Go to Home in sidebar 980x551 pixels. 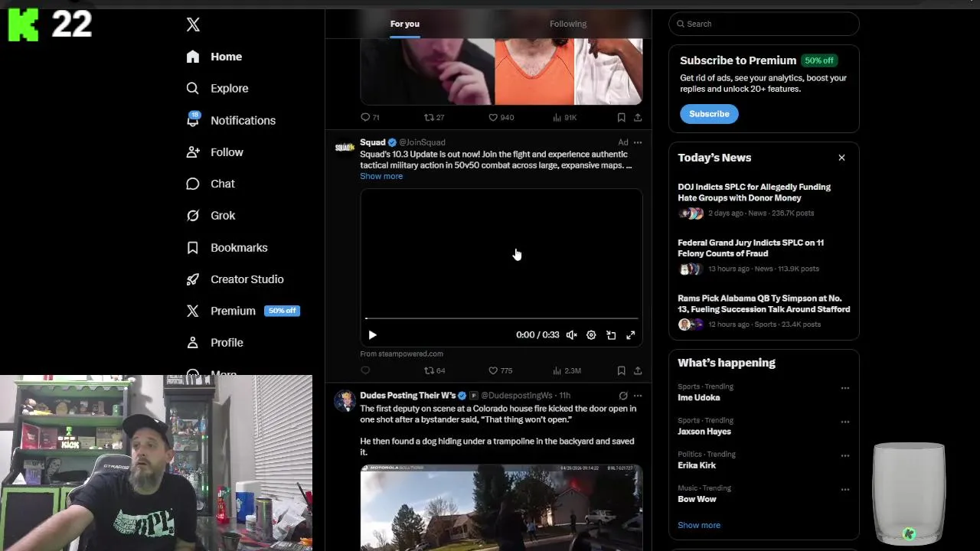click(x=214, y=57)
